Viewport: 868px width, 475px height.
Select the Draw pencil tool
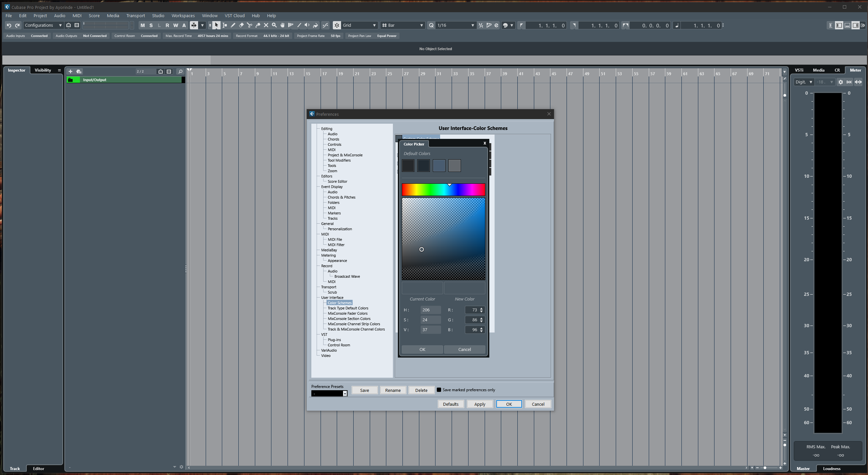click(233, 25)
